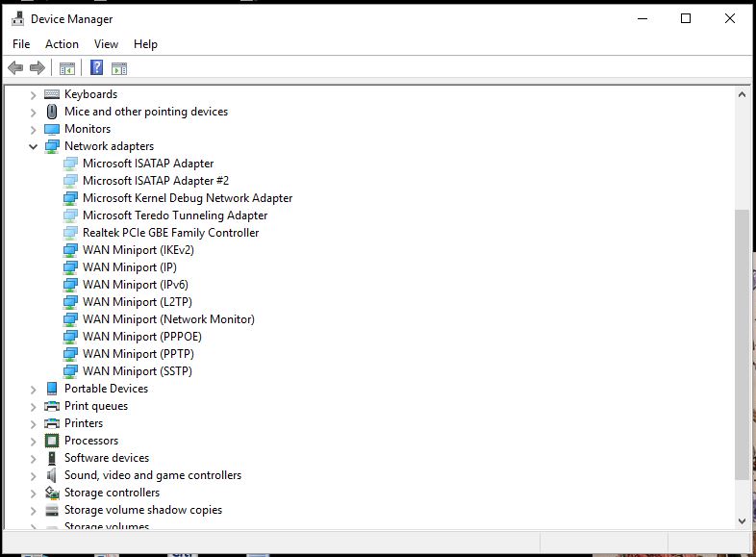Click the Monitors category icon

pyautogui.click(x=52, y=129)
